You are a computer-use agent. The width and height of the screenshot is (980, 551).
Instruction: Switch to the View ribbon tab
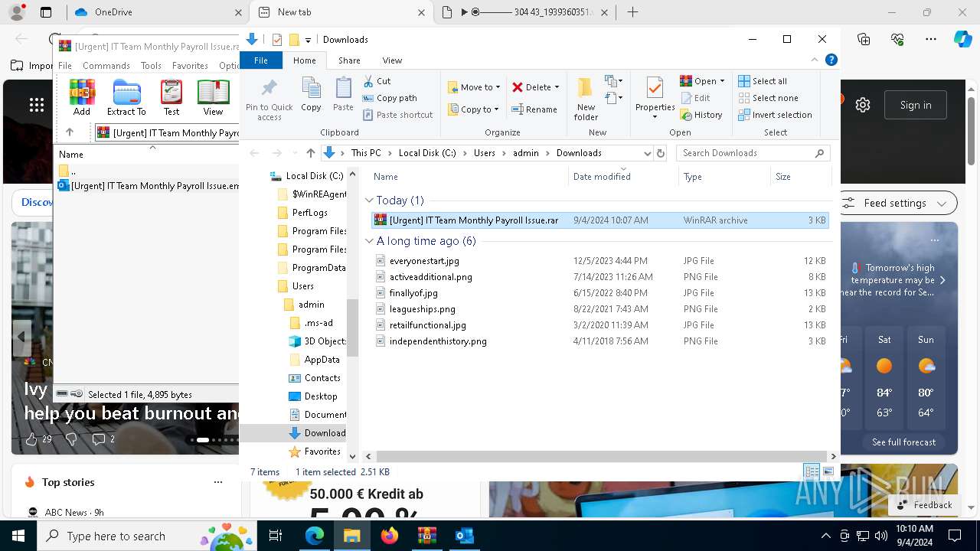click(392, 60)
